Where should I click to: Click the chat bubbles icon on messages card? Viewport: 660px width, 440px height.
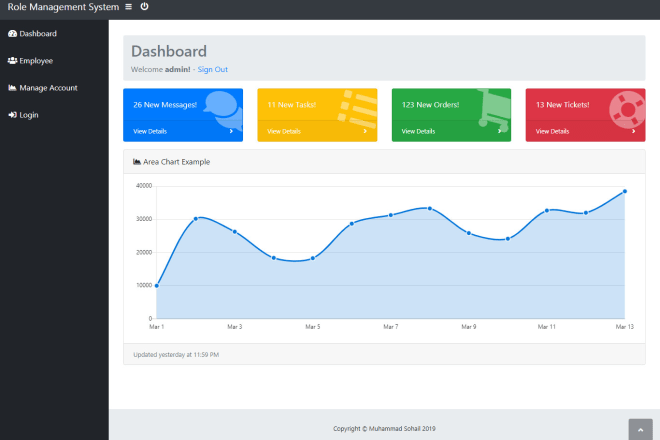224,111
